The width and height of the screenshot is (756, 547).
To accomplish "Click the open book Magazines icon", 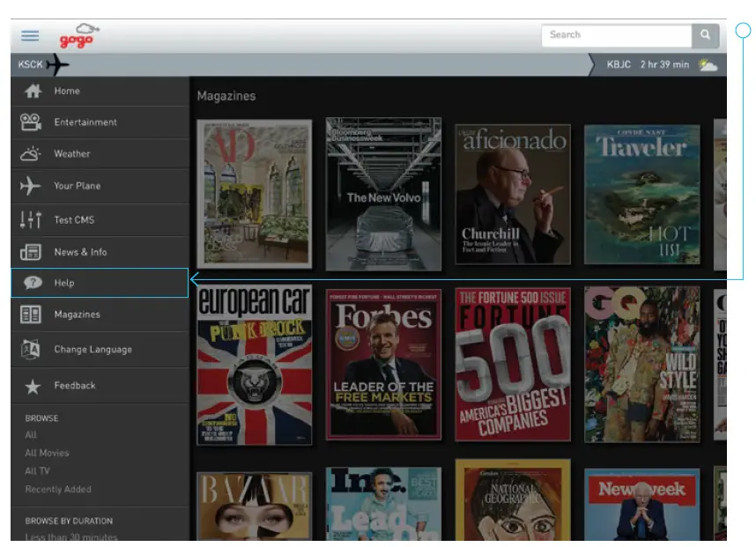I will tap(31, 314).
